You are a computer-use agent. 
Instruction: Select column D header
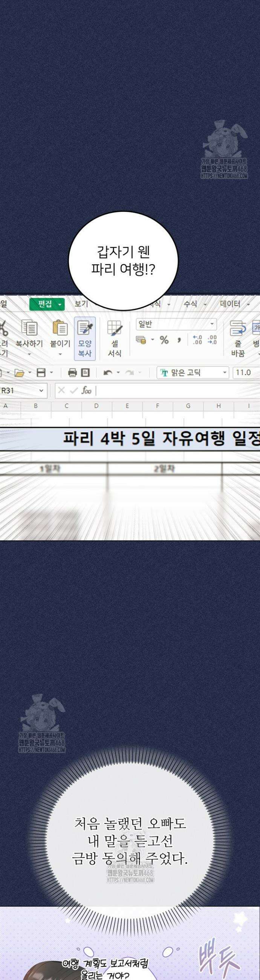[x=96, y=406]
